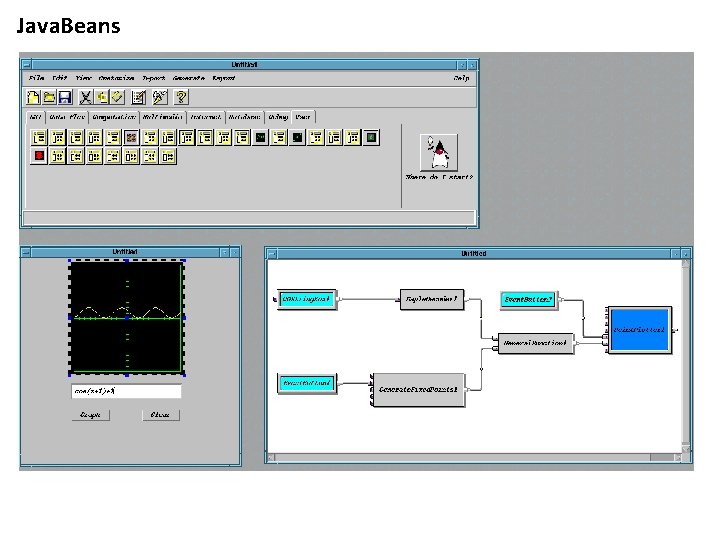
Task: Select the cyan EventButton node atop the diagram
Action: [528, 300]
